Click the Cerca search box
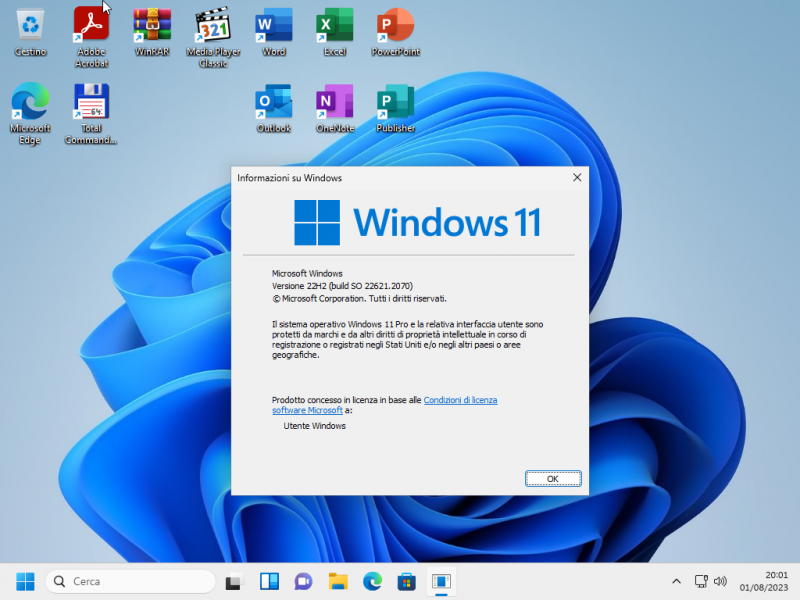 point(130,581)
